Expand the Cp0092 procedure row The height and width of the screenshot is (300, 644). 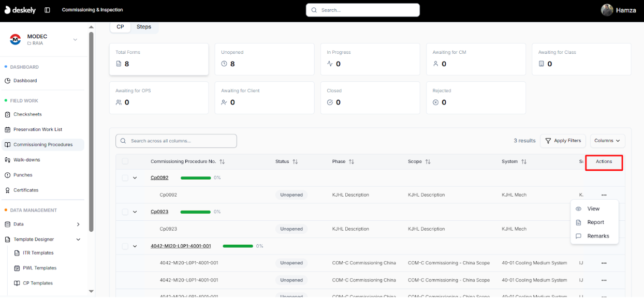tap(135, 177)
